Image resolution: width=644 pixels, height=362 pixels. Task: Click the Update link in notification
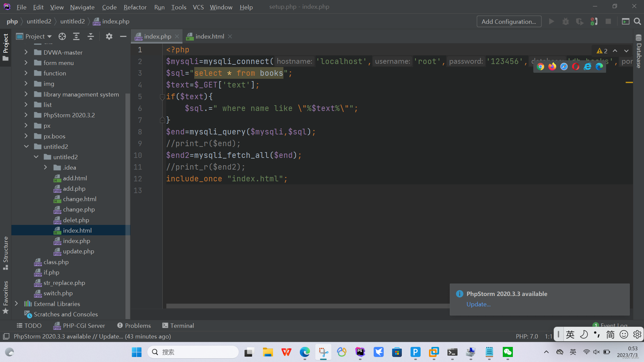478,304
